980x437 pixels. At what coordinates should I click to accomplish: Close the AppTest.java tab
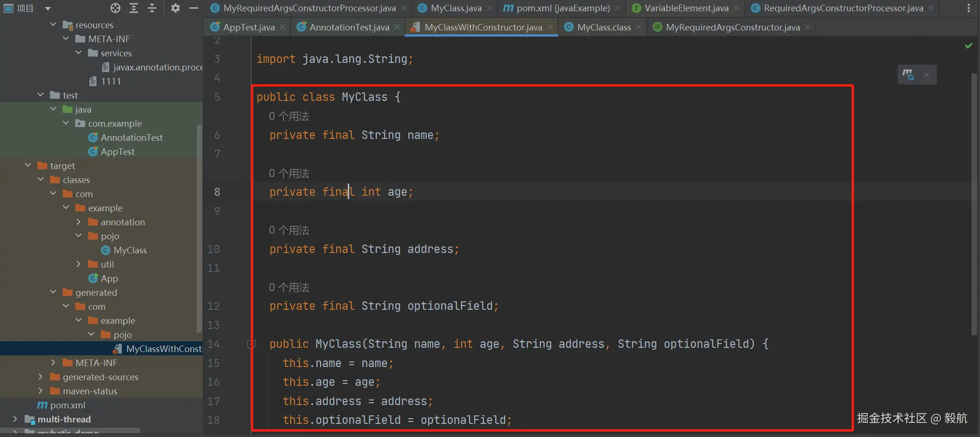pyautogui.click(x=283, y=27)
